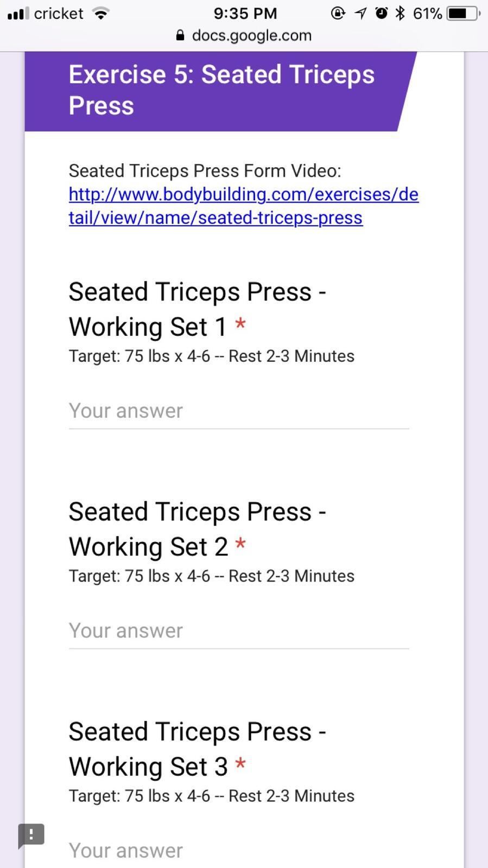Tap the alarm clock status icon
488x868 pixels.
coord(382,13)
